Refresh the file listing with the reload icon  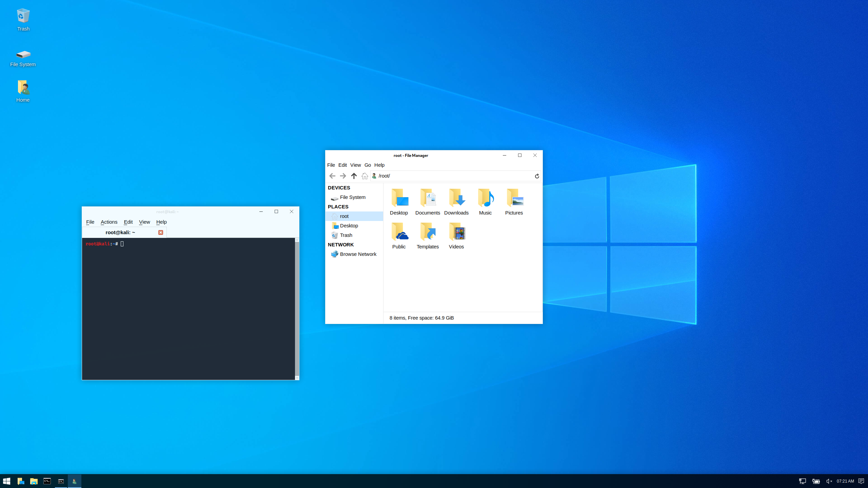click(537, 176)
